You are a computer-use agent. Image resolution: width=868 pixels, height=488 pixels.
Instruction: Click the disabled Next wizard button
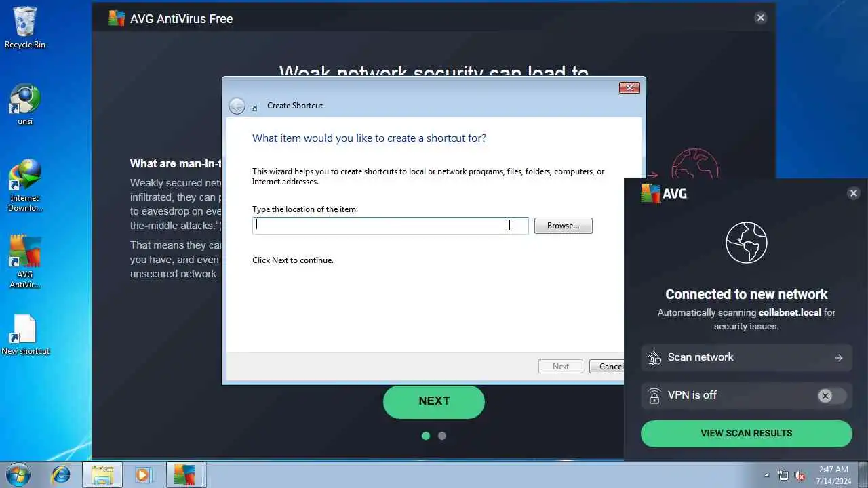coord(561,367)
